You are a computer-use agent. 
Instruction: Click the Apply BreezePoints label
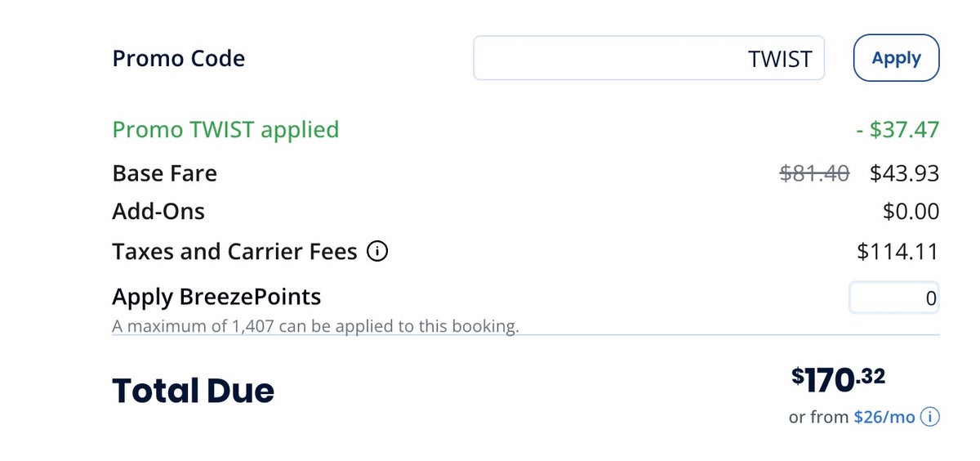(x=216, y=296)
